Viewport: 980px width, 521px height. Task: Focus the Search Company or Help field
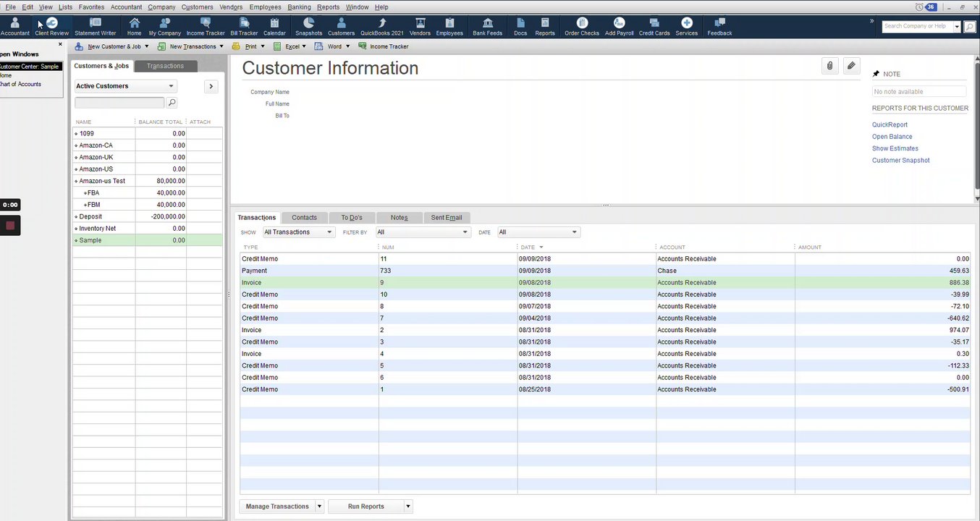tap(917, 27)
